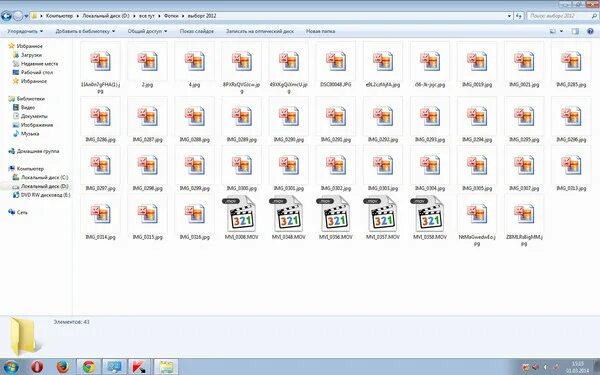600x375 pixels.
Task: Open the Упорядочить menu
Action: click(25, 31)
